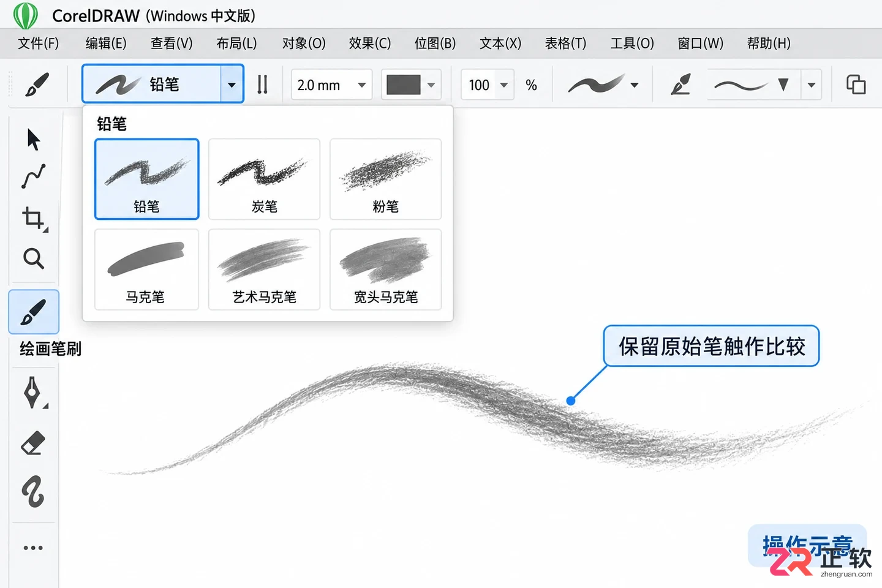Expand the Pen tool flyout triangle
This screenshot has height=588, width=882.
point(45,405)
